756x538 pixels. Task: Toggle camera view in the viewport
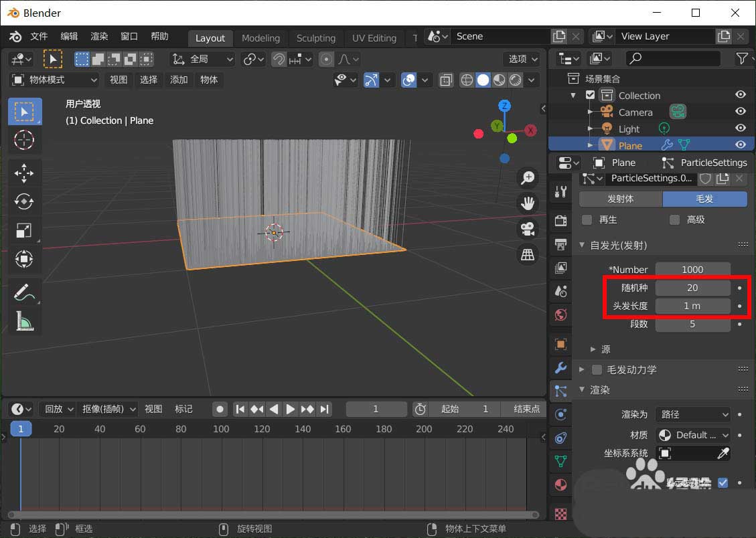point(528,228)
